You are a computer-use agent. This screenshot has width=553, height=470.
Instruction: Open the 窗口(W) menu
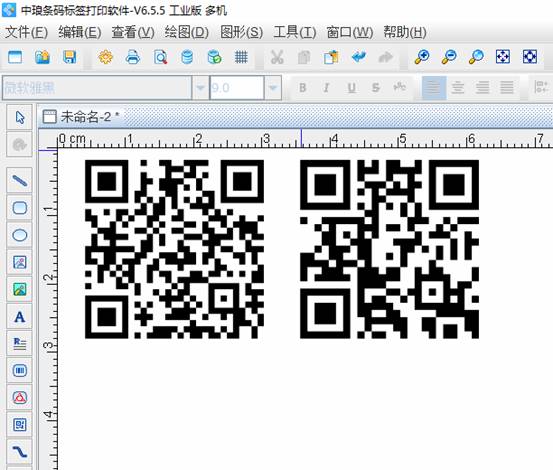click(350, 32)
